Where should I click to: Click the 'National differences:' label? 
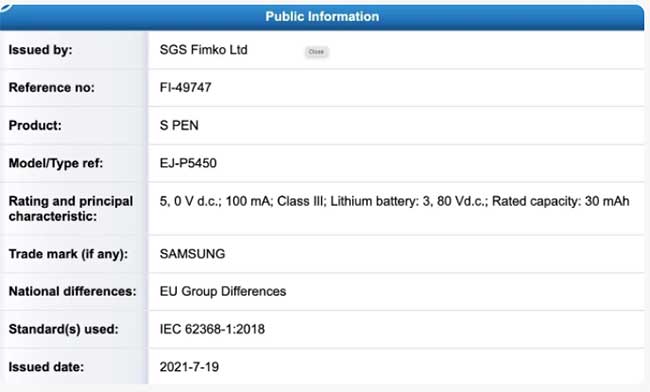[73, 291]
